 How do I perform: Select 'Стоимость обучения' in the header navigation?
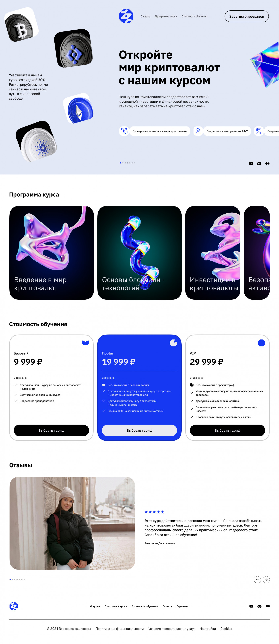pyautogui.click(x=194, y=17)
